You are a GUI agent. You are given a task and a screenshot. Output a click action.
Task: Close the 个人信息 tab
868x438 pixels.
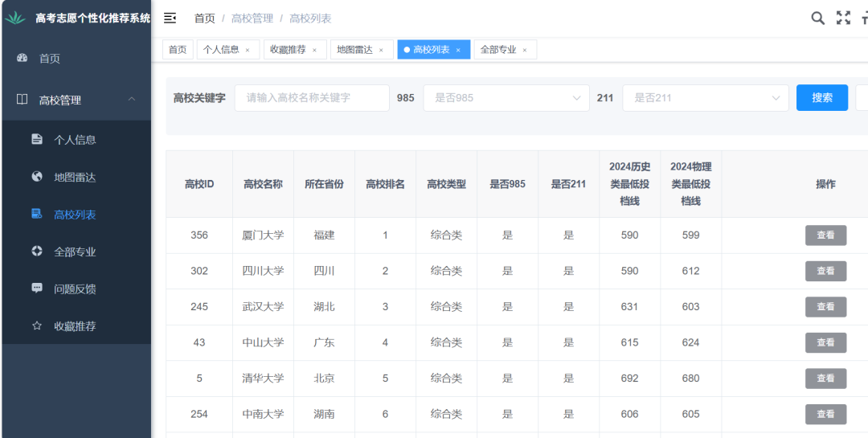[248, 50]
